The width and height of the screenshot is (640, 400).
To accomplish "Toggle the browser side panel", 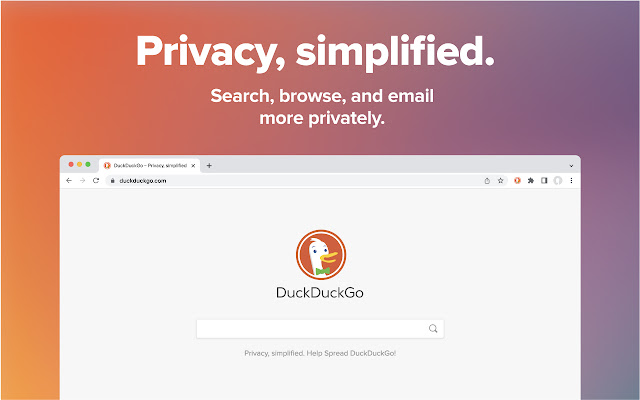I will 544,180.
